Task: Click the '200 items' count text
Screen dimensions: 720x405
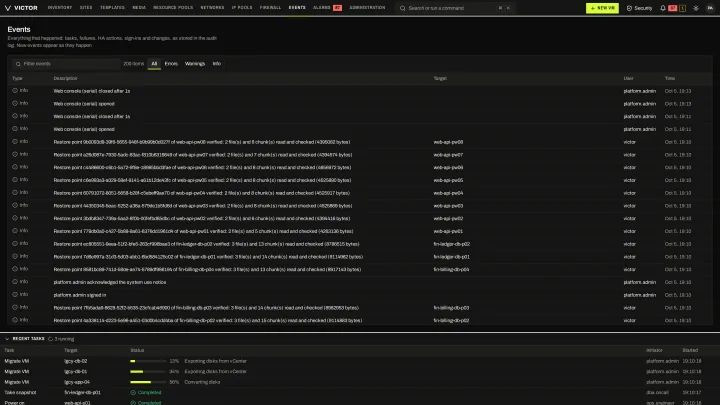Action: click(x=134, y=64)
